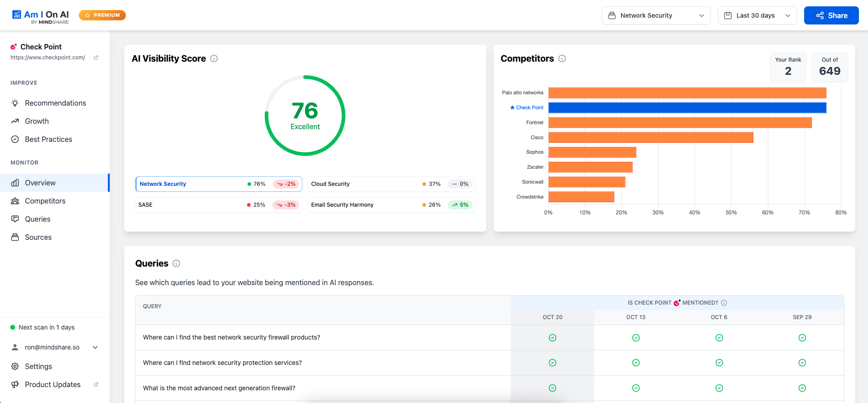Click the Am I On AI logo

[41, 16]
